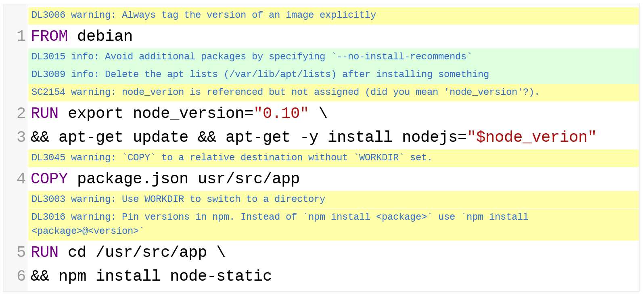The image size is (644, 294).
Task: Click line number 4 in the gutter
Action: (21, 179)
